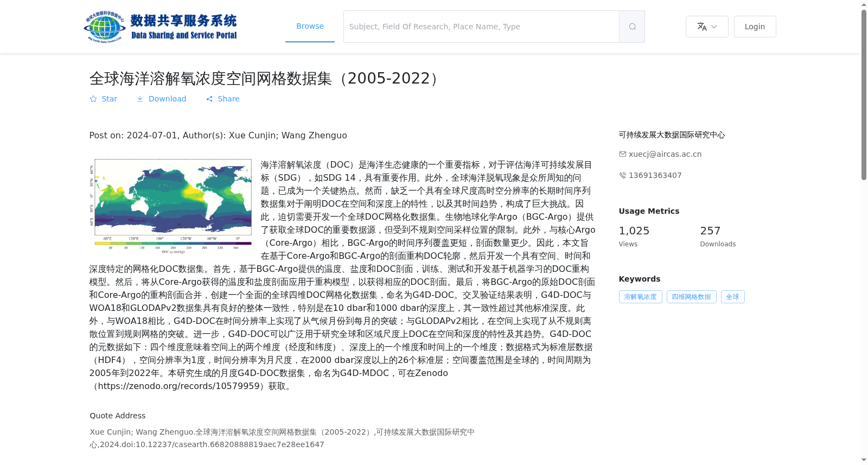This screenshot has width=868, height=465.
Task: Click the Quote Address label
Action: tap(118, 416)
